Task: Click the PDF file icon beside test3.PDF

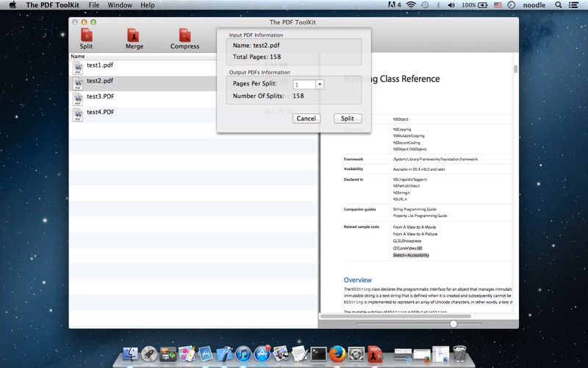Action: pos(78,99)
